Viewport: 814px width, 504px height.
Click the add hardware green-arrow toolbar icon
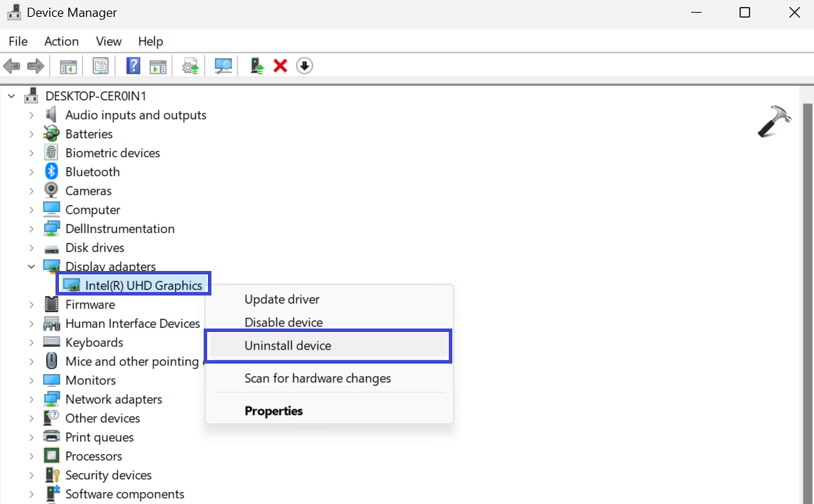click(x=257, y=66)
